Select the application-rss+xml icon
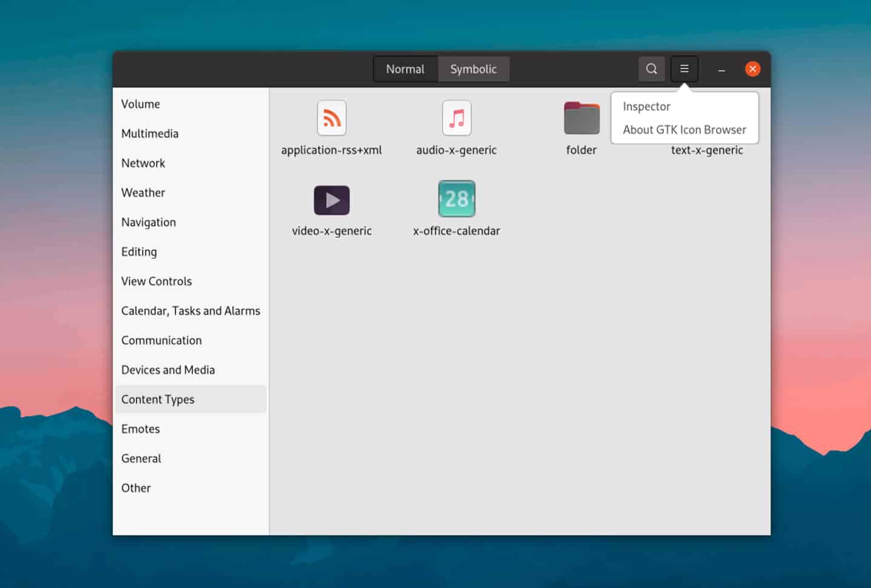 click(331, 118)
